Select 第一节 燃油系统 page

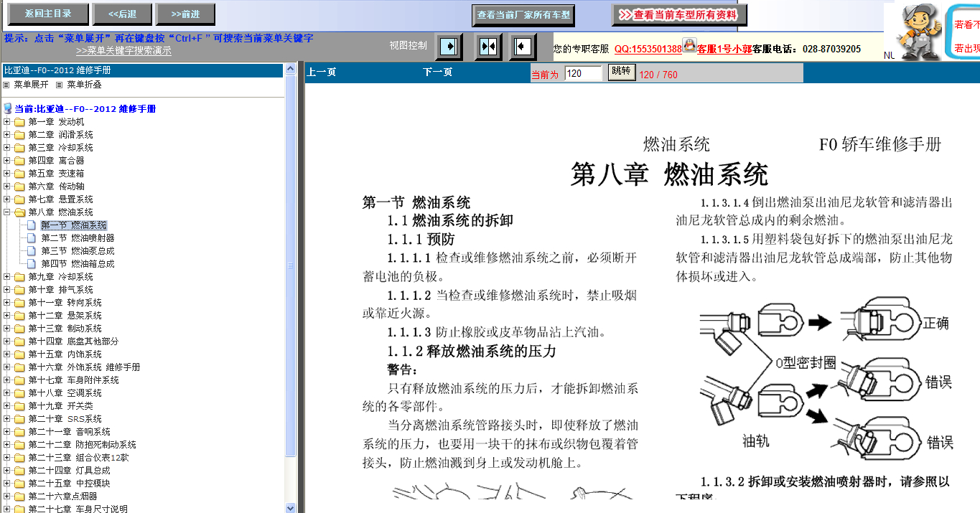pyautogui.click(x=73, y=225)
